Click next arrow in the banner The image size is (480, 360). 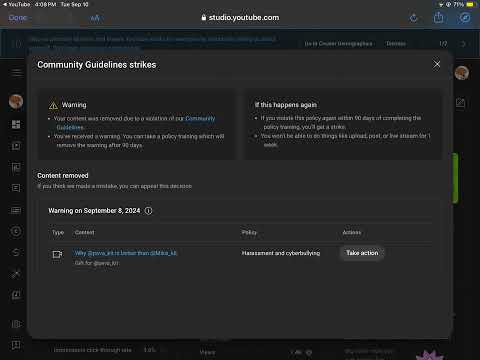(463, 44)
